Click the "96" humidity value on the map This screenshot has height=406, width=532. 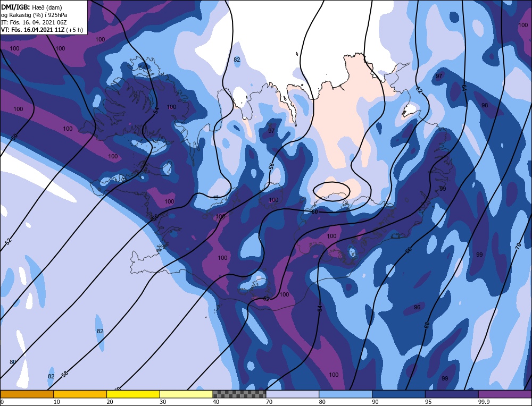click(417, 307)
